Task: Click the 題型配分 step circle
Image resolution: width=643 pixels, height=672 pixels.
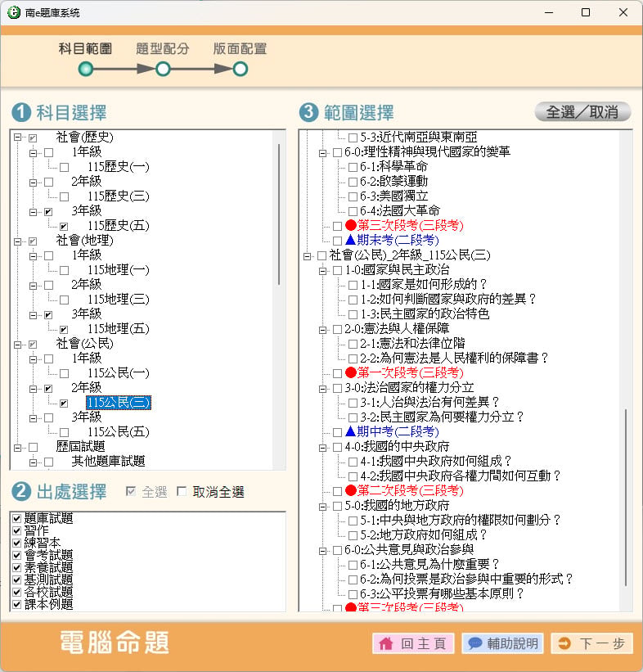Action: (163, 69)
